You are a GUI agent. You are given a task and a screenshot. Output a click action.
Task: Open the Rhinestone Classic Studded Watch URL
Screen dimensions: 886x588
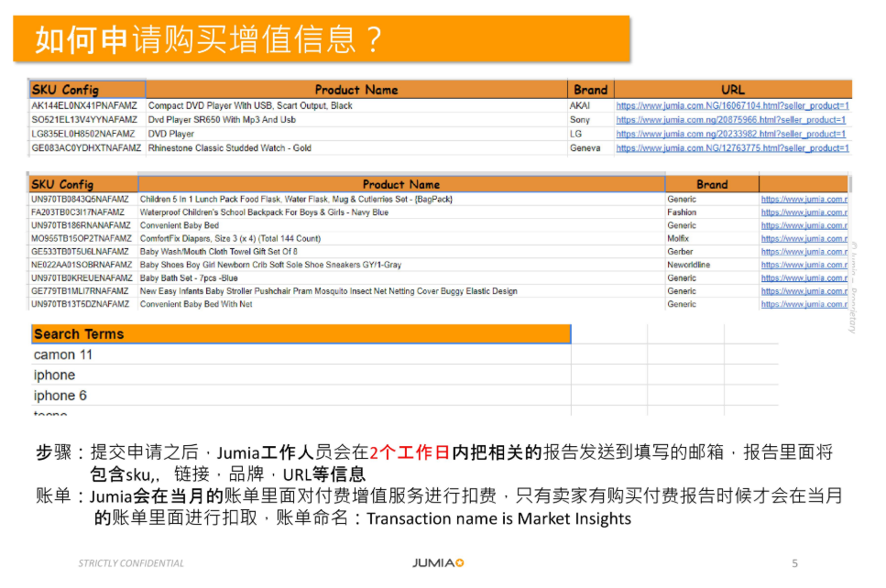(x=732, y=148)
